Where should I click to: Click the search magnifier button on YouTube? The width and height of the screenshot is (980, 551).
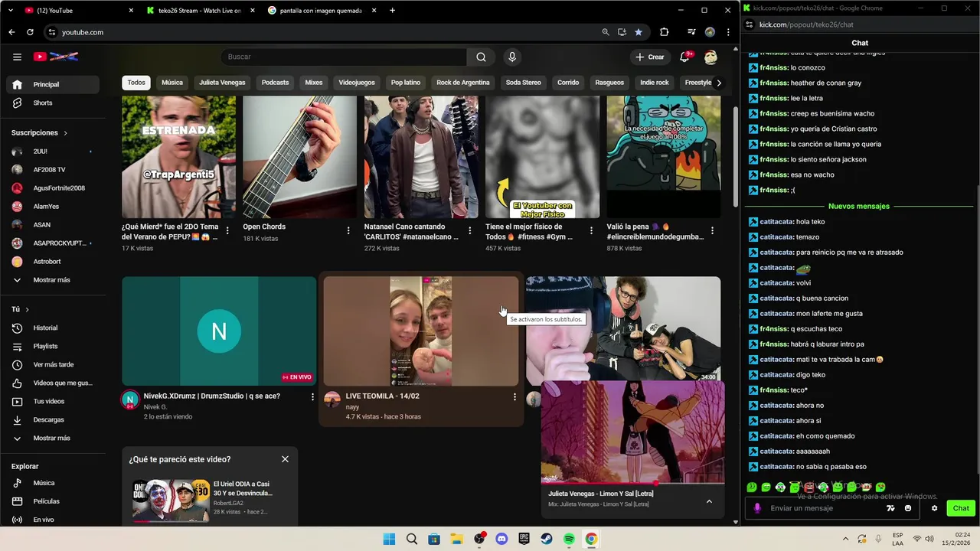pos(481,57)
